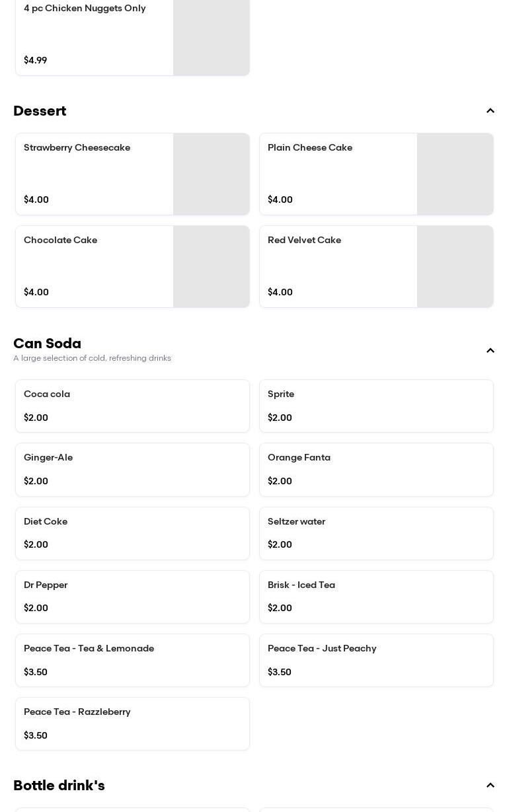Screen dimensions: 509x812
Task: Choose Peace Tea - Just Peachy
Action: 376,660
